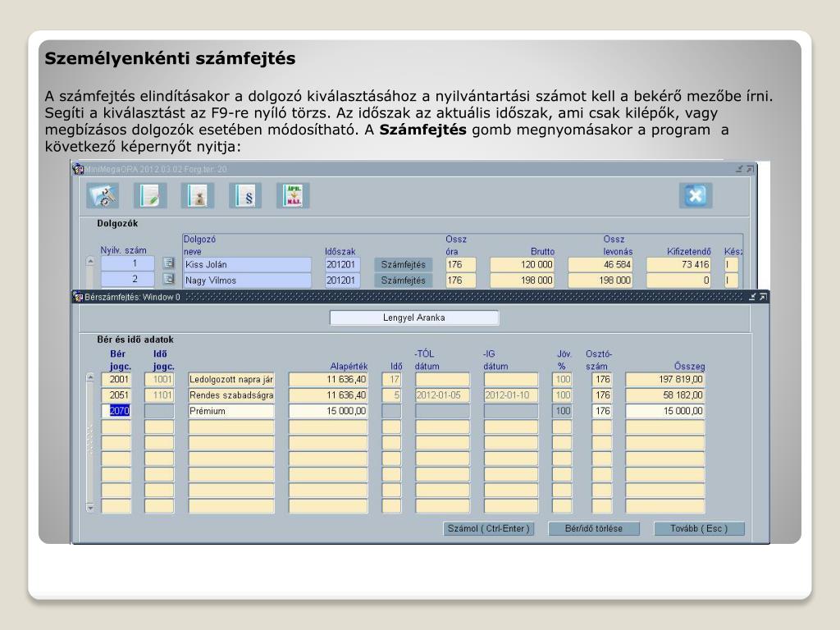
Task: Select the Bér jogc. field 2001
Action: coord(116,380)
